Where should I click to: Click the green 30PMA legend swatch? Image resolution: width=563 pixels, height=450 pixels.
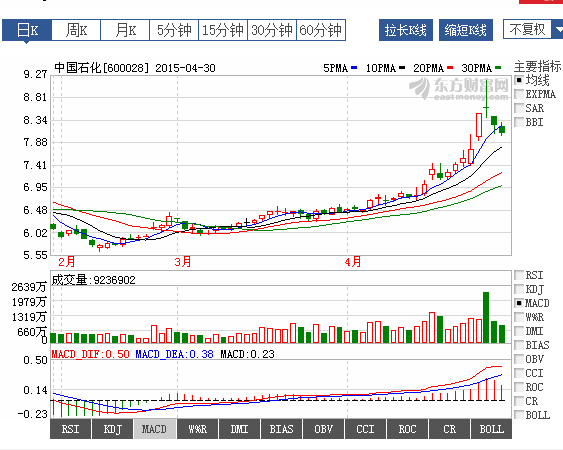(x=498, y=68)
